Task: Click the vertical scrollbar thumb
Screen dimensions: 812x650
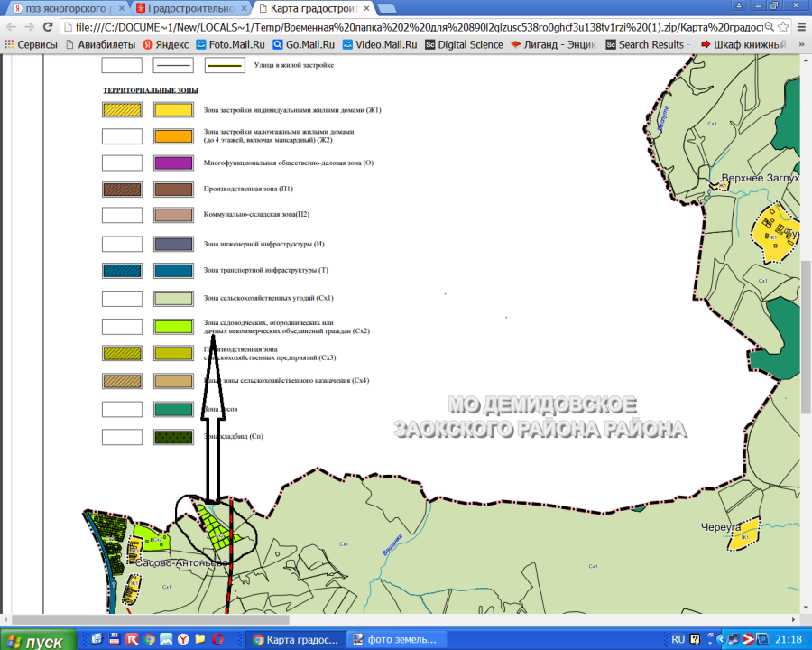Action: pyautogui.click(x=806, y=337)
